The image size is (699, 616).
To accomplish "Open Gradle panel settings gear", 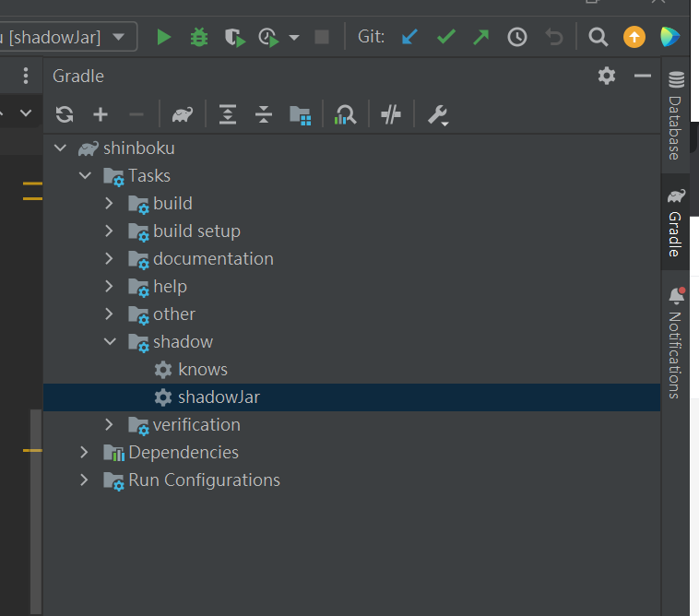I will click(606, 76).
